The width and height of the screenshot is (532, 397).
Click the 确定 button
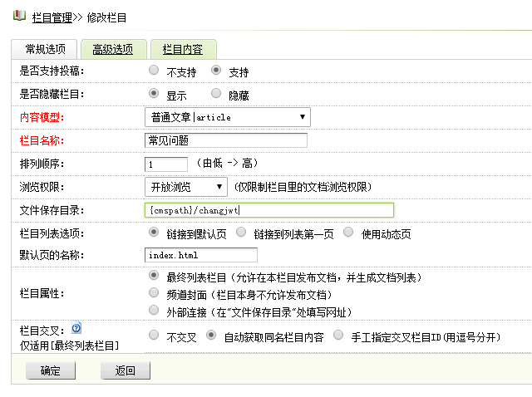click(x=50, y=370)
